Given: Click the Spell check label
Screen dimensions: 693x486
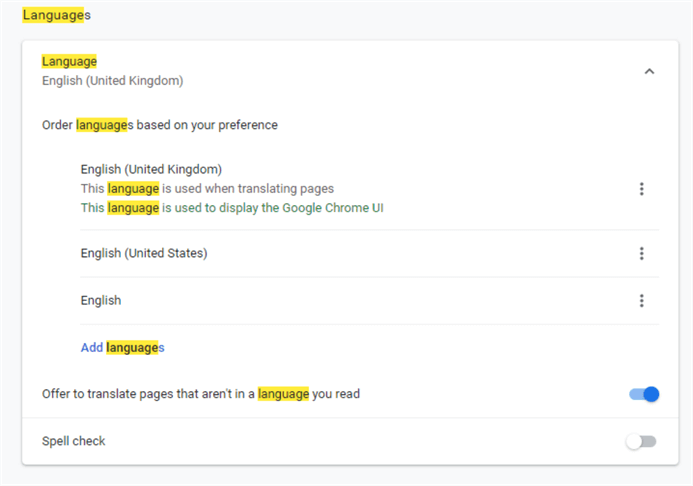Looking at the screenshot, I should coord(73,441).
